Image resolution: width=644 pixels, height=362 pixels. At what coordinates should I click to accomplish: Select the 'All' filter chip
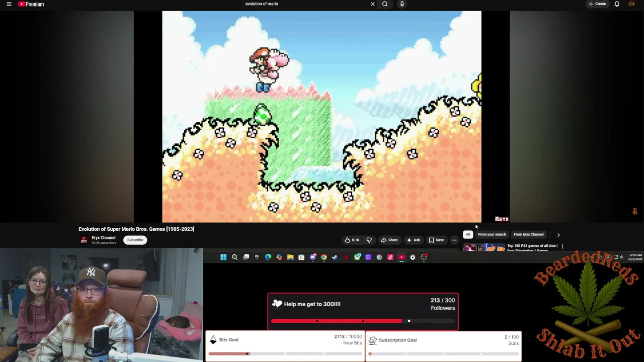tap(468, 234)
